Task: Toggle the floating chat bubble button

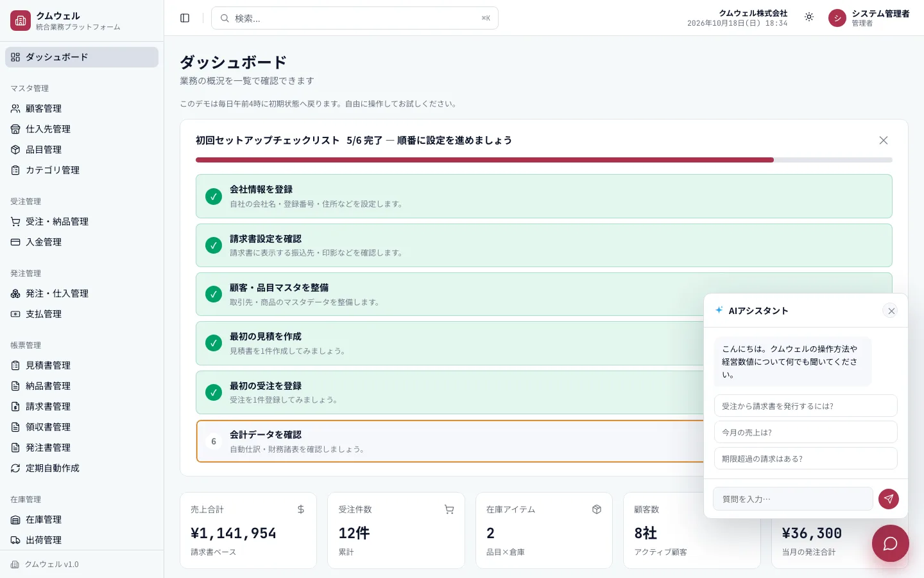Action: pyautogui.click(x=891, y=543)
